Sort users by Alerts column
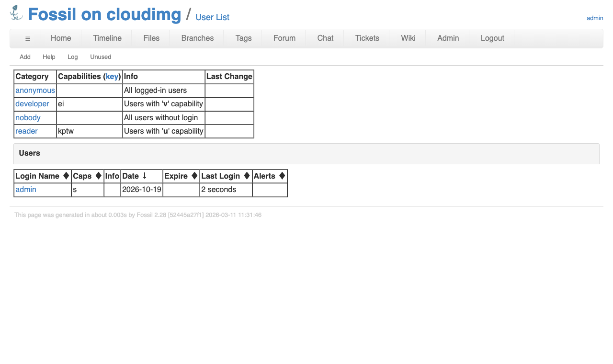Screen dimensions: 613x364 [270, 176]
